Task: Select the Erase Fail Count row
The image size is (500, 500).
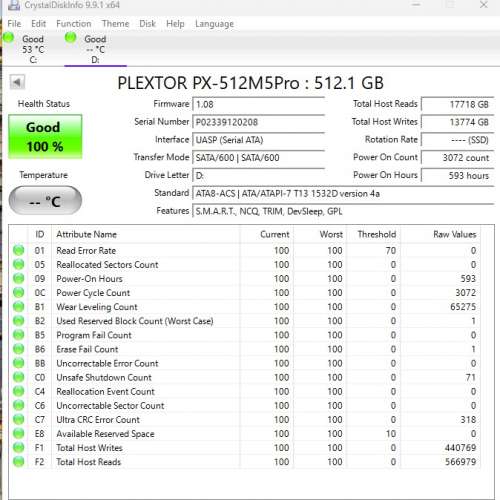Action: 245,349
